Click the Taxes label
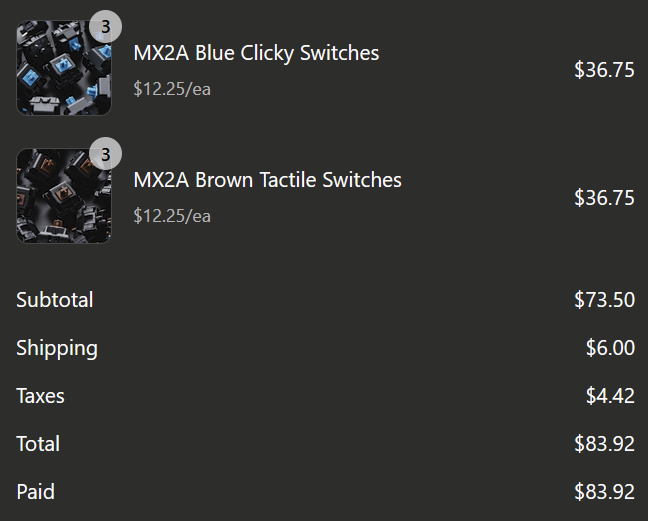Screen dimensions: 648x521 coord(40,396)
